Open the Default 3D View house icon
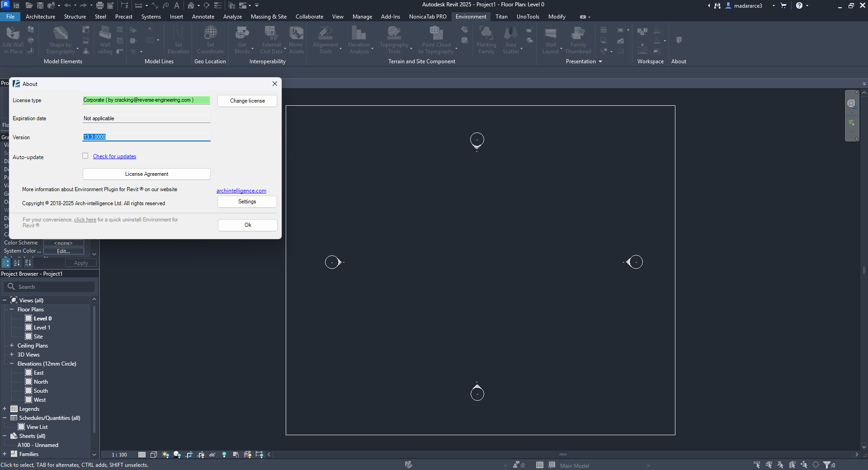Screen dimensions: 868x470 click(x=191, y=5)
